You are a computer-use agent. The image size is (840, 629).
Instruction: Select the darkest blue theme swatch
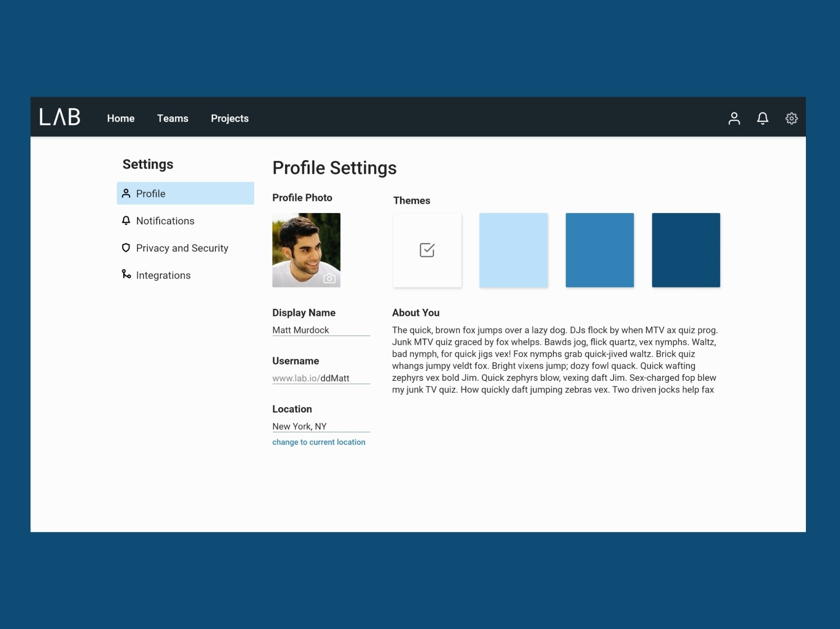point(686,250)
